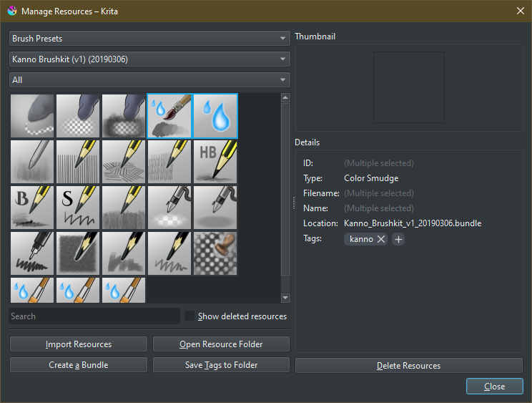Pick the pencil preset marked with letter S
The height and width of the screenshot is (403, 532).
click(x=78, y=207)
